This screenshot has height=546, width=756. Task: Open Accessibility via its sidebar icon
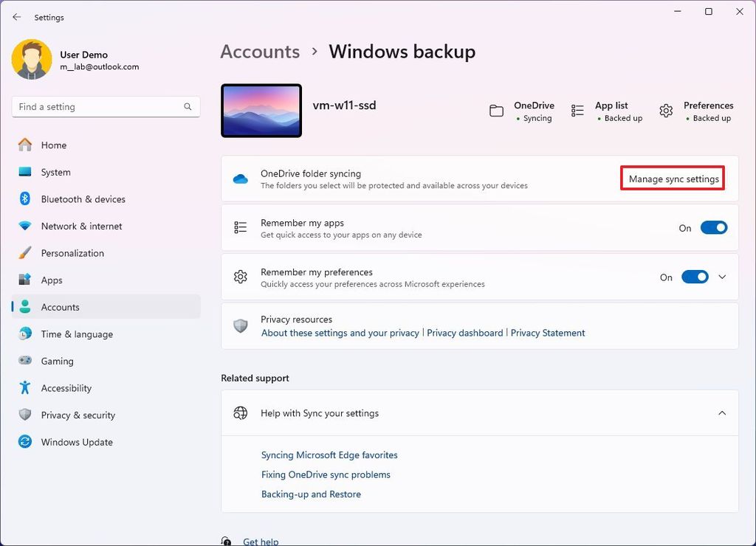[25, 387]
